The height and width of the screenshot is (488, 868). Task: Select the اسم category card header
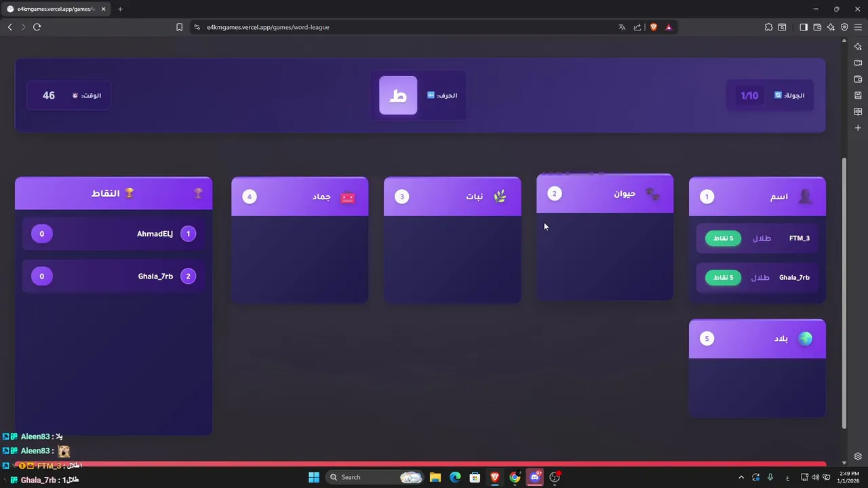click(757, 197)
